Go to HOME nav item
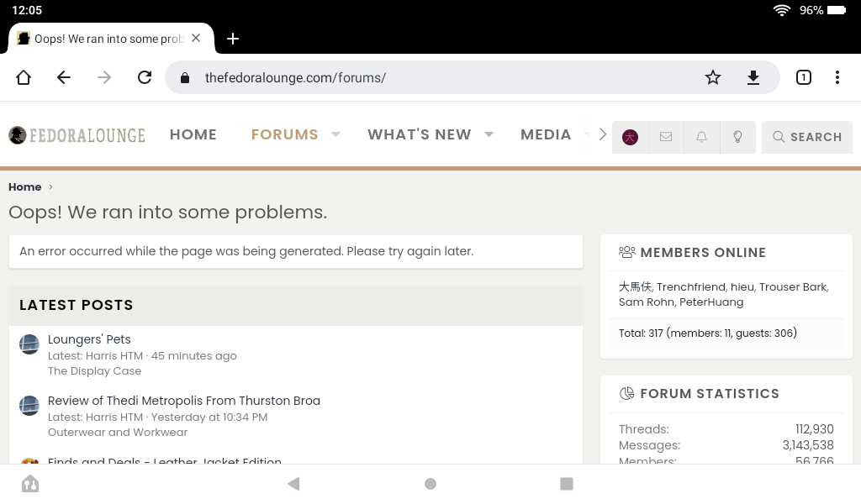The width and height of the screenshot is (861, 504). point(193,134)
